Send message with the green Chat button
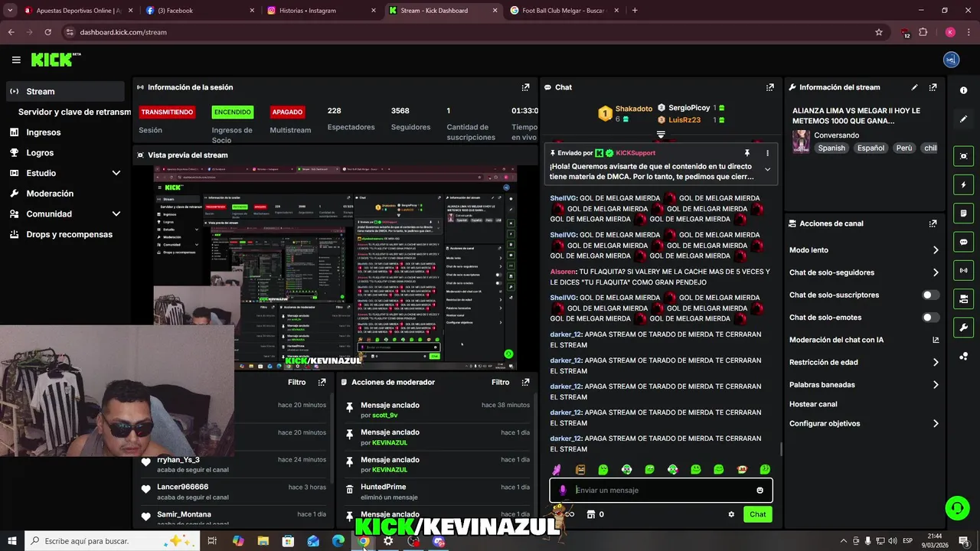980x551 pixels. pos(757,514)
